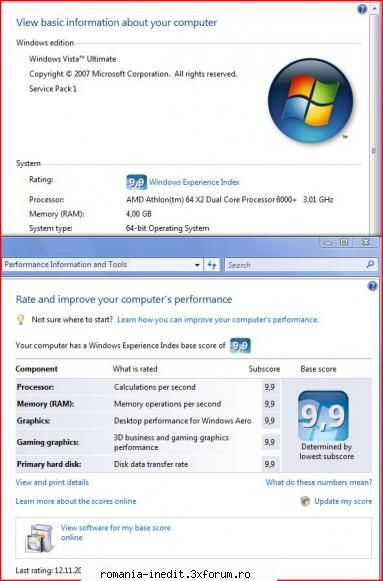Open Learn how you can improve performance link
383x581 pixels.
click(218, 319)
